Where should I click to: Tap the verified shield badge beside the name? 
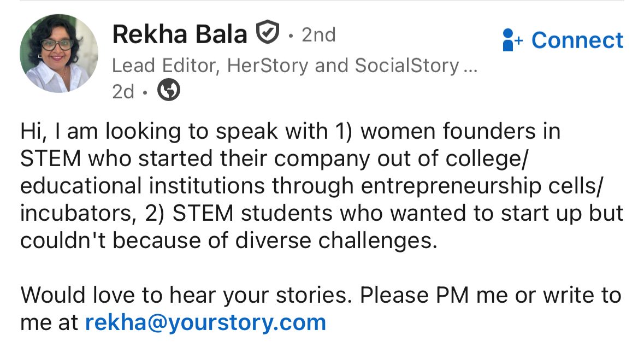click(268, 33)
